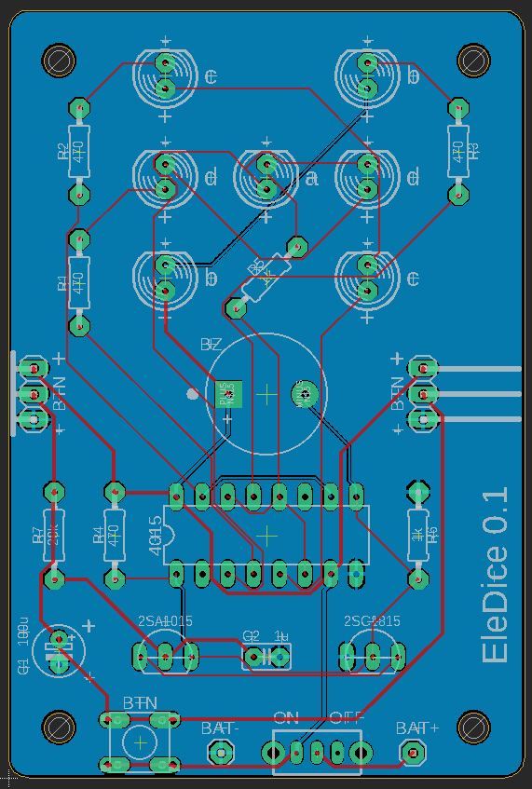The width and height of the screenshot is (532, 789).
Task: Click the buzzer's square PLUS pad
Action: [x=228, y=394]
